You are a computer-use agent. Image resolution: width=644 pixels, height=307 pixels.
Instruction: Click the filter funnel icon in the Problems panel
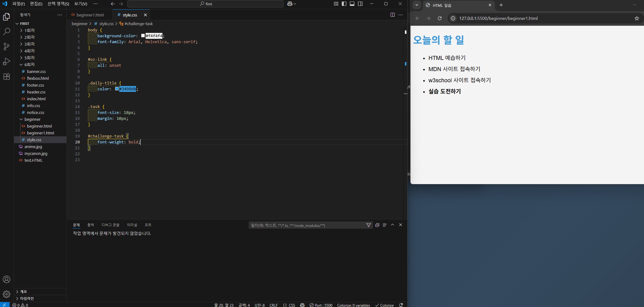pos(369,225)
